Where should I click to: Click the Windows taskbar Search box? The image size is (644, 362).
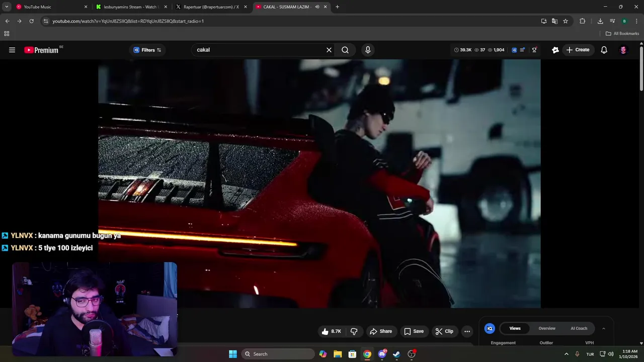tap(278, 354)
